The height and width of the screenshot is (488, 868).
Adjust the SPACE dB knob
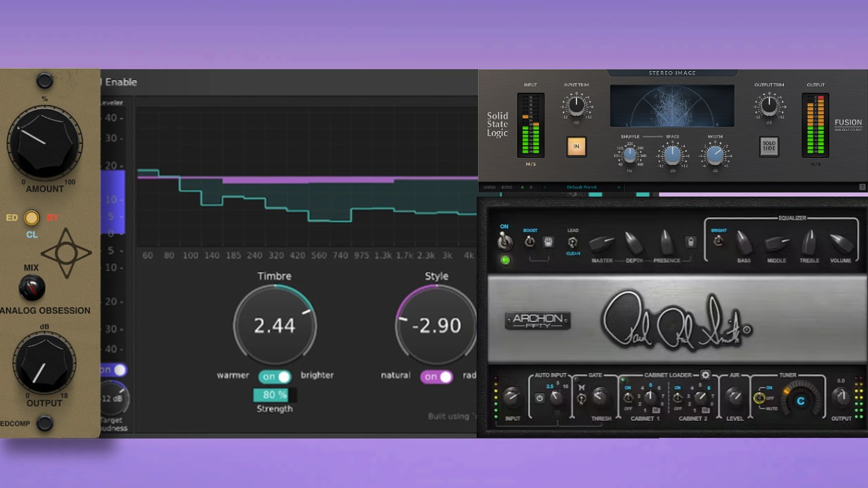tap(672, 155)
